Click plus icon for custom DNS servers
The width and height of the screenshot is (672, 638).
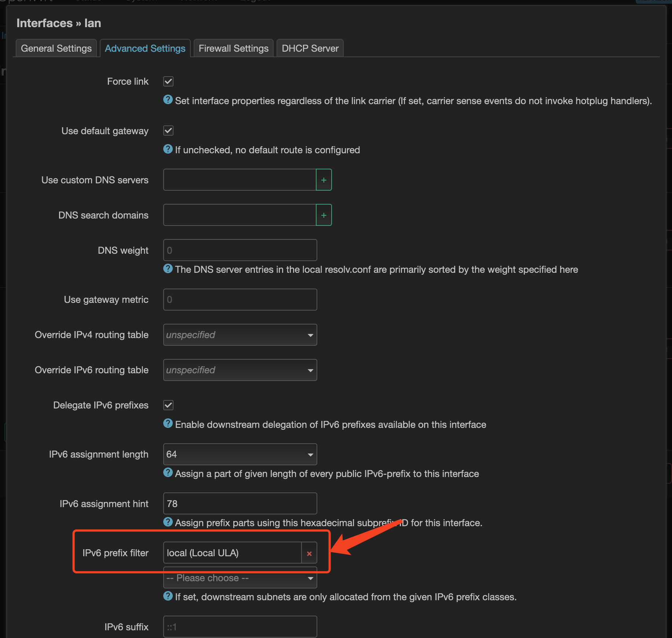point(324,180)
